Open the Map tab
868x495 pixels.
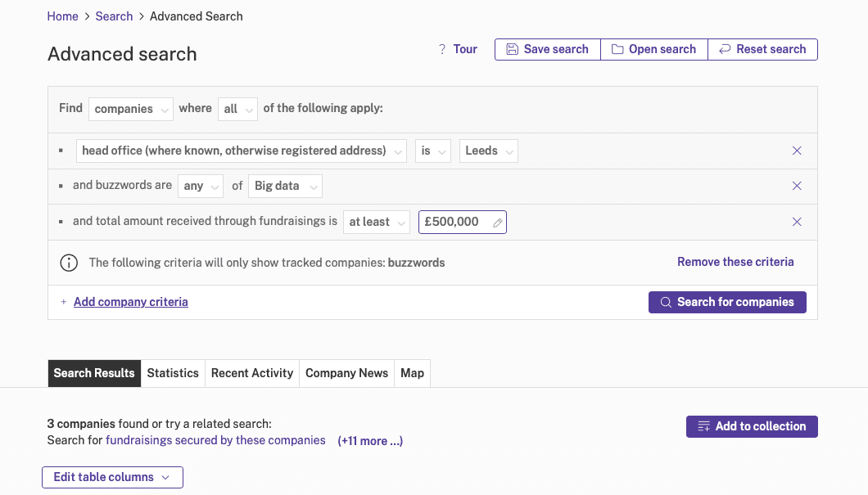(413, 373)
